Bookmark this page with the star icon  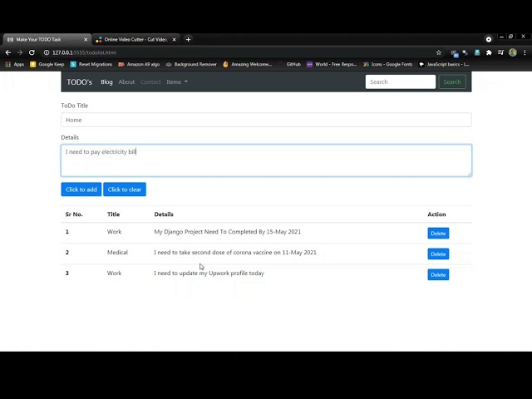439,52
